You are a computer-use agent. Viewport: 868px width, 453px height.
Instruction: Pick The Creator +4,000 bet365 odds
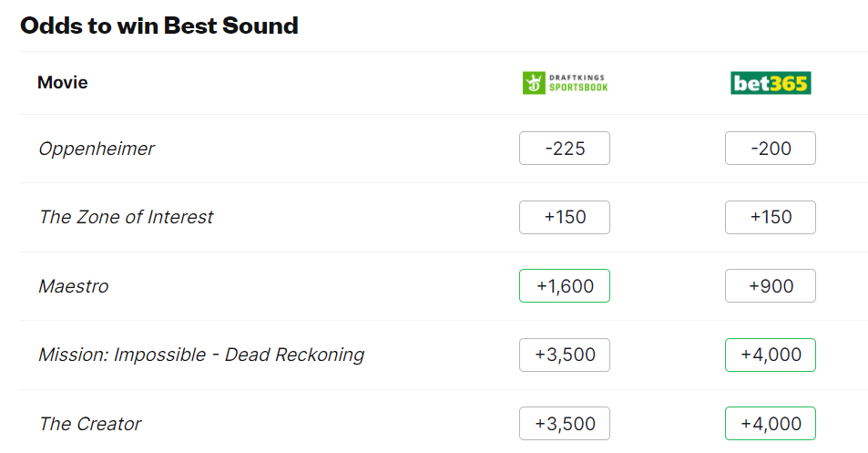(x=771, y=424)
